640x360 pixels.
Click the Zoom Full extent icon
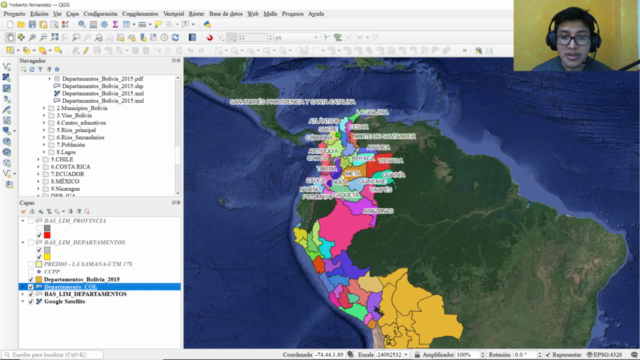coord(54,38)
